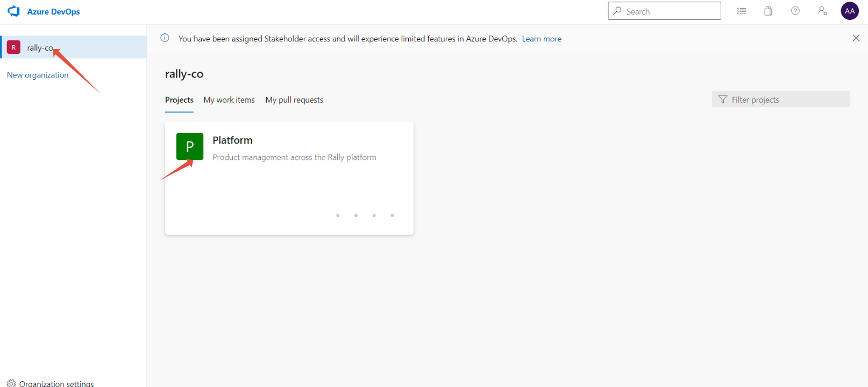The height and width of the screenshot is (387, 868).
Task: Click the Platform project description text
Action: (x=294, y=157)
